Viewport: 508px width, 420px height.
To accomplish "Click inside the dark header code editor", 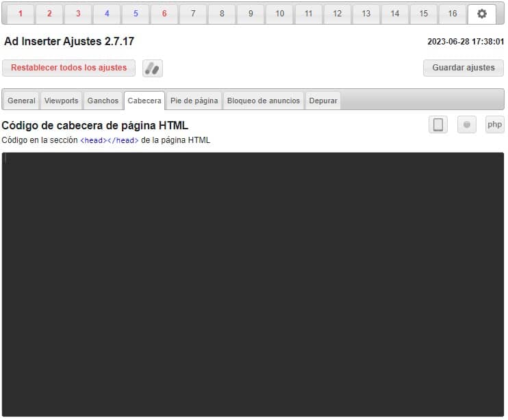I will coord(253,285).
